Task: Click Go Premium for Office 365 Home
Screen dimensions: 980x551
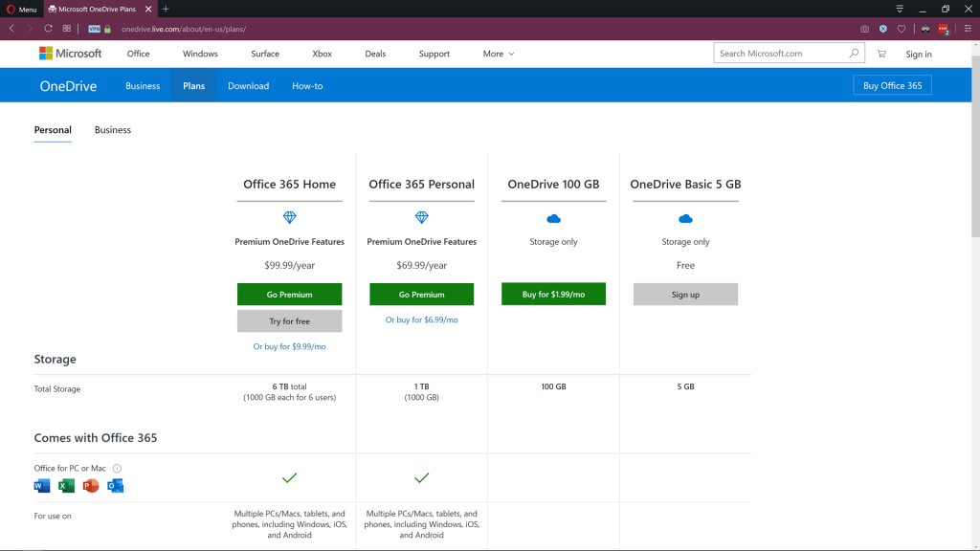Action: 289,295
